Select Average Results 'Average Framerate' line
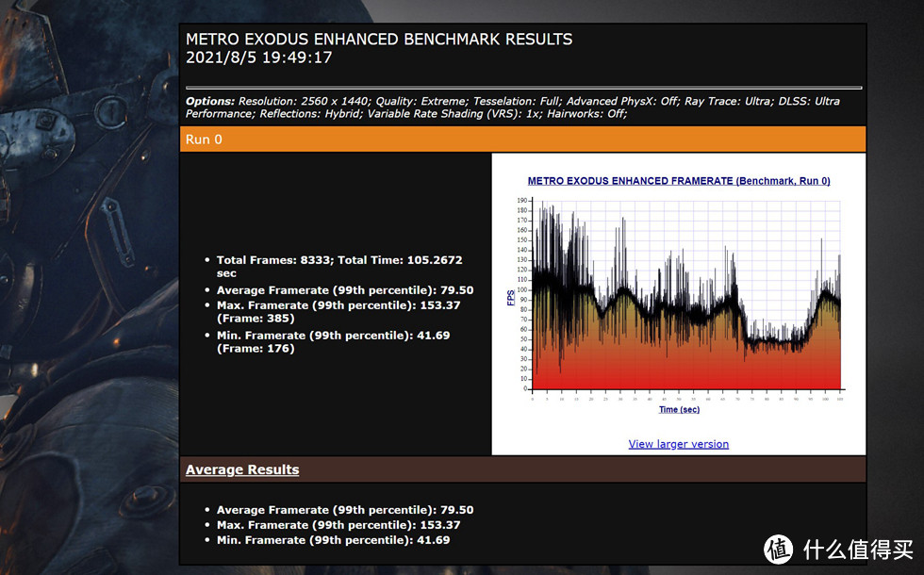This screenshot has width=924, height=575. tap(345, 510)
